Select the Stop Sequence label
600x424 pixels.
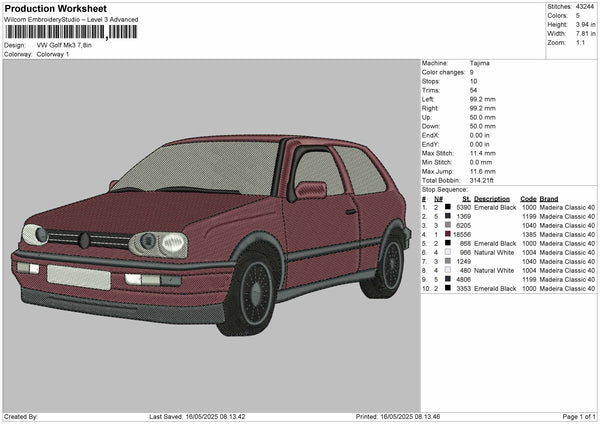click(x=445, y=189)
